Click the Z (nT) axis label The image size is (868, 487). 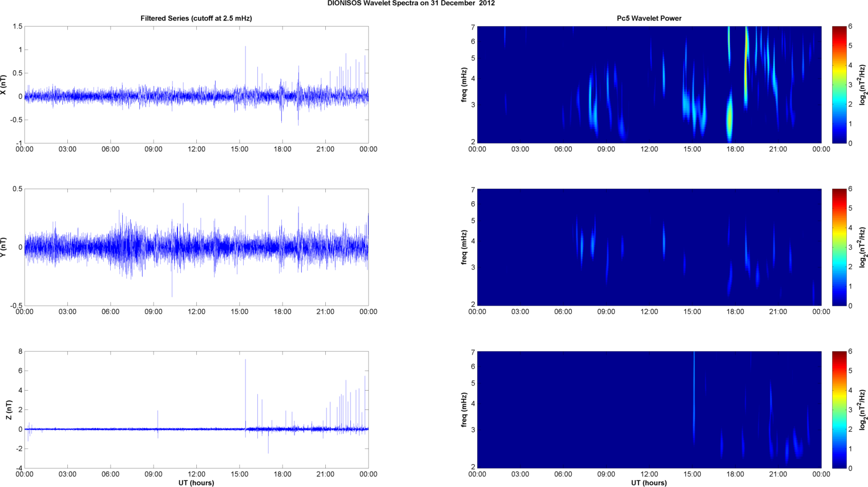click(9, 409)
